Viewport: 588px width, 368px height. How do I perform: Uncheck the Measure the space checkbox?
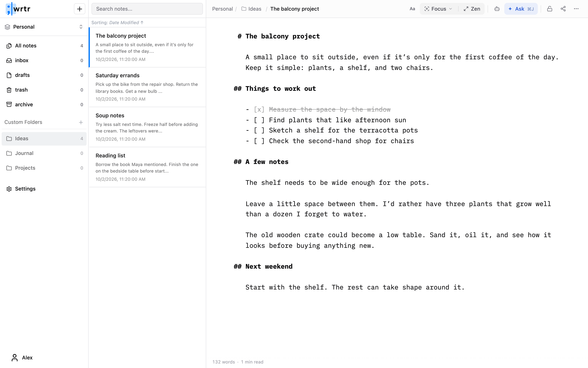tap(259, 110)
